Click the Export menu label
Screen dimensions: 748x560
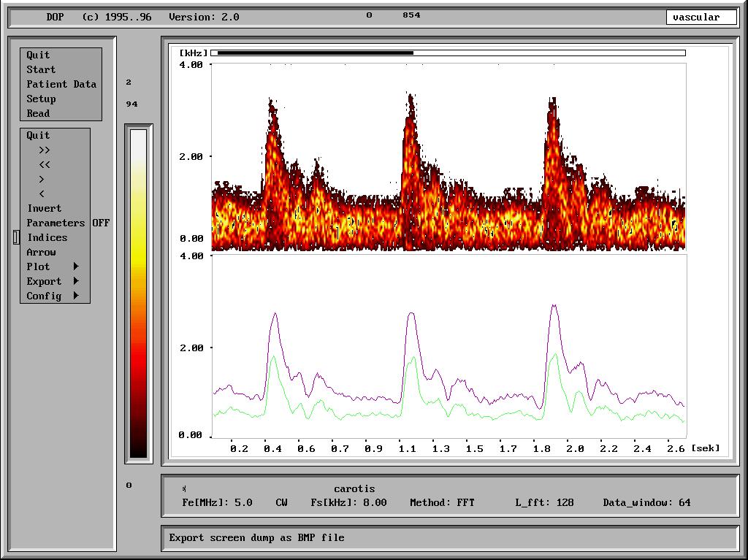pyautogui.click(x=44, y=281)
